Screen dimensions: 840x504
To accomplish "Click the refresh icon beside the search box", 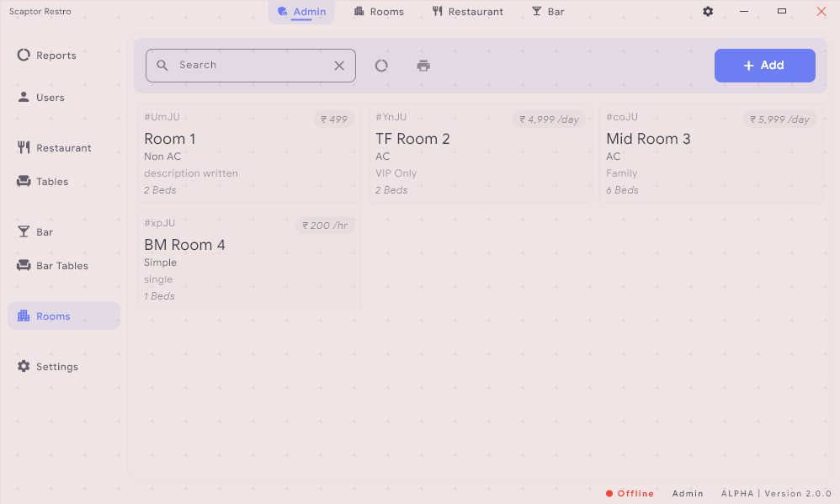I will click(381, 66).
